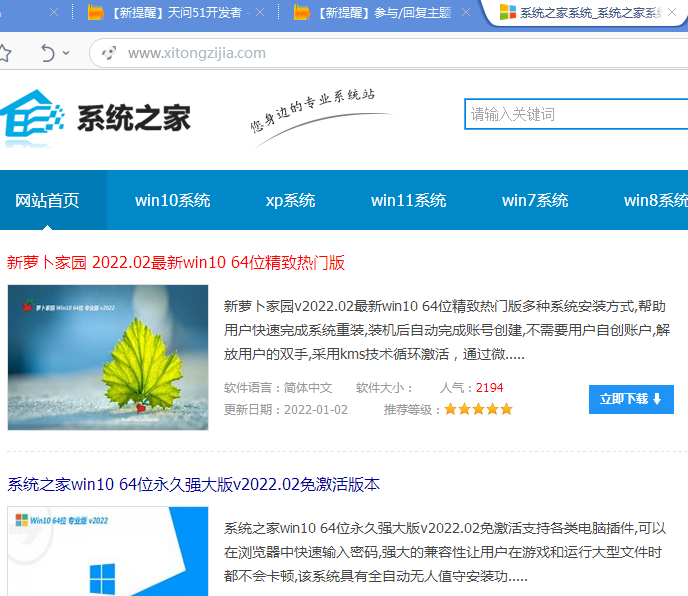The width and height of the screenshot is (688, 596).
Task: Click the 系统之家 house logo
Action: (32, 118)
